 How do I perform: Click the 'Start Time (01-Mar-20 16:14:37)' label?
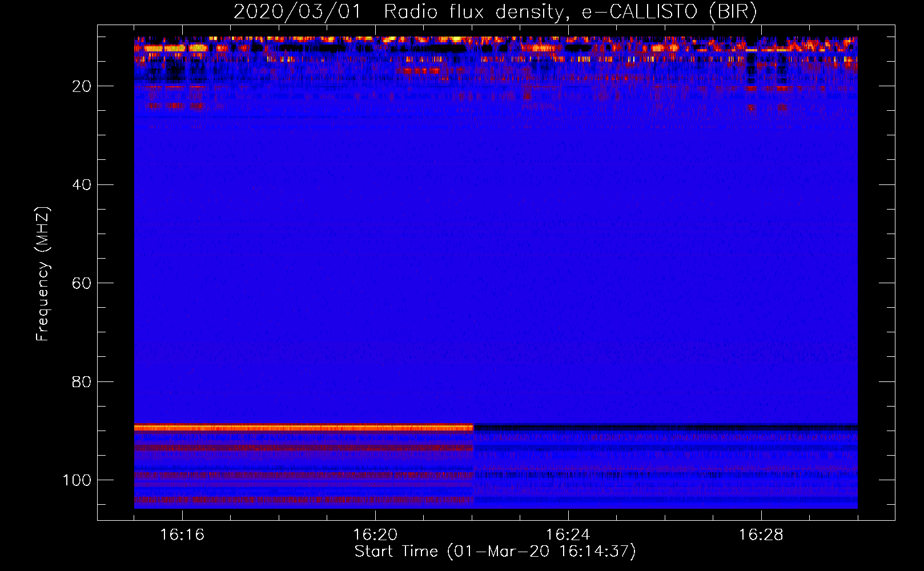coord(495,552)
